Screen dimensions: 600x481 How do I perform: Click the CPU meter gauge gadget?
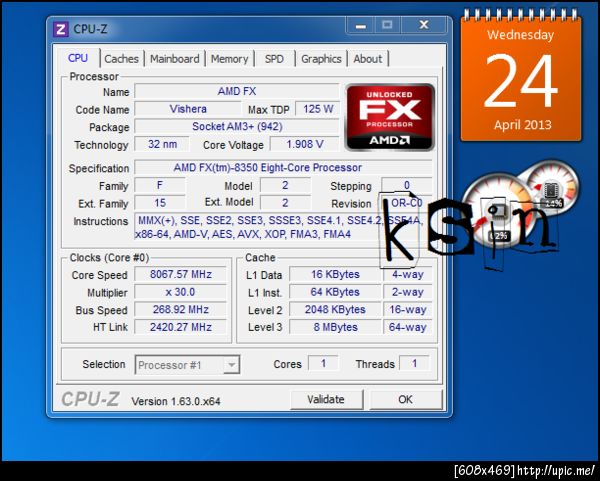(x=497, y=209)
